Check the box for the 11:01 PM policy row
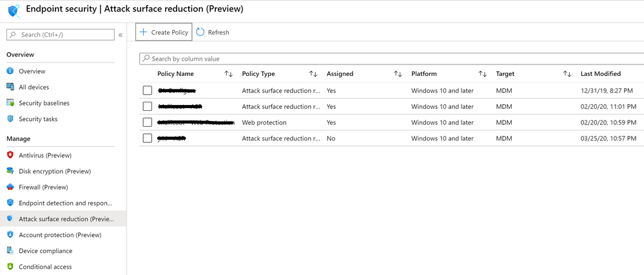 click(x=148, y=106)
